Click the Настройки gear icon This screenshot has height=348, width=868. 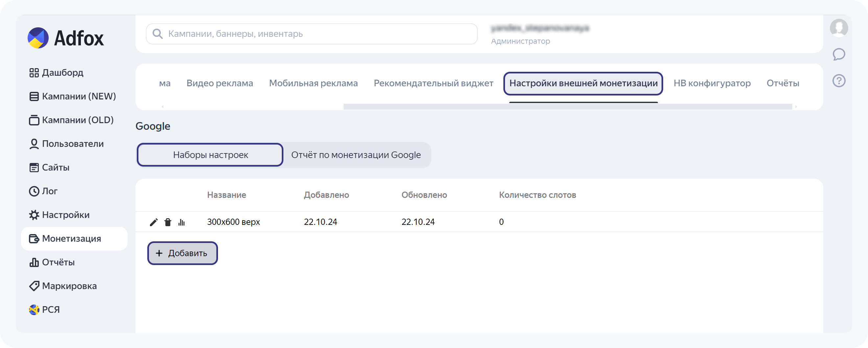click(x=34, y=215)
